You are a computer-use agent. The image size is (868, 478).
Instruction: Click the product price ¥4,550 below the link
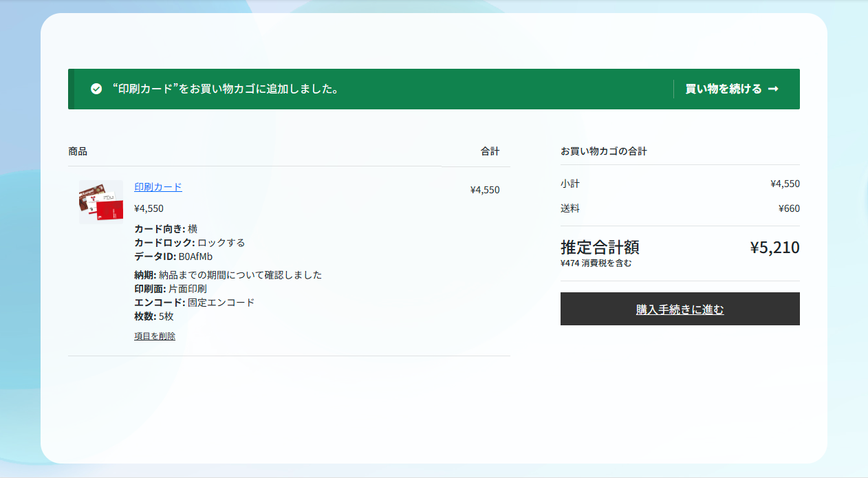149,208
